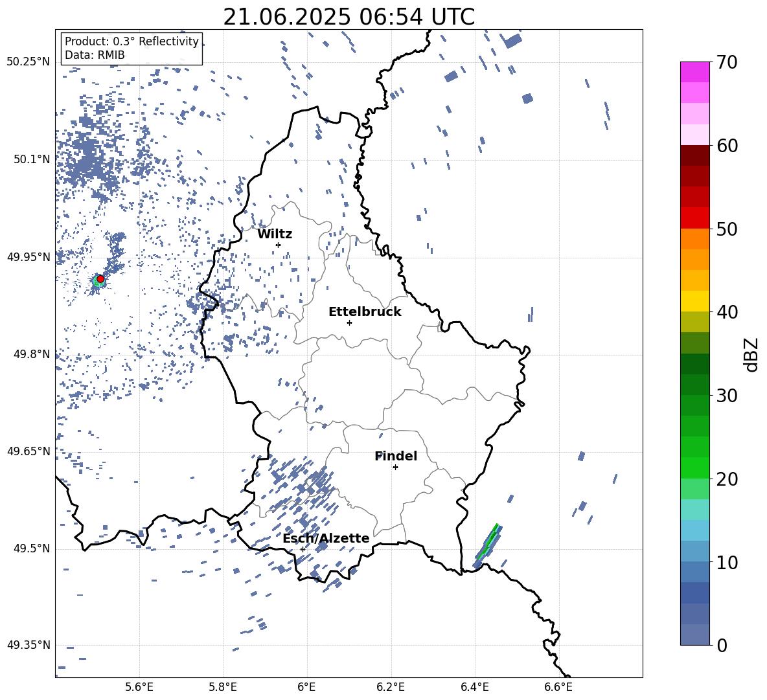The image size is (767, 700).
Task: Click the colorbar tick value 50
Action: [727, 229]
